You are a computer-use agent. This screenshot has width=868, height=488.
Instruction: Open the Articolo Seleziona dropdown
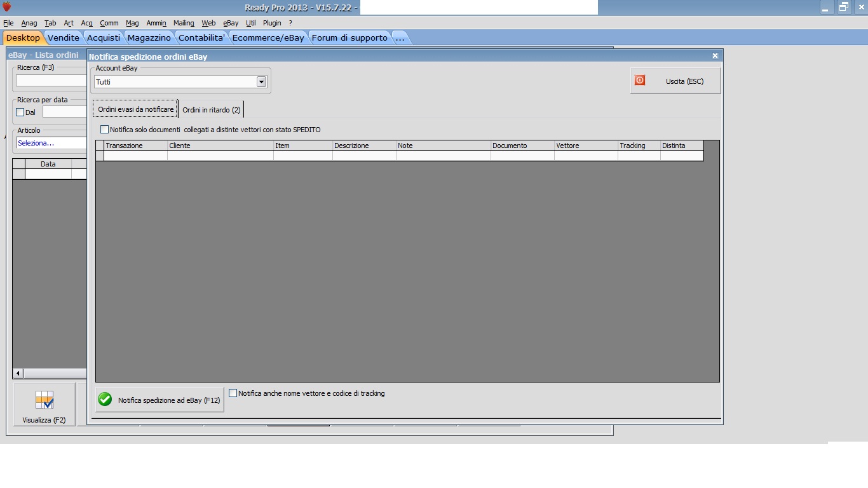[x=51, y=143]
